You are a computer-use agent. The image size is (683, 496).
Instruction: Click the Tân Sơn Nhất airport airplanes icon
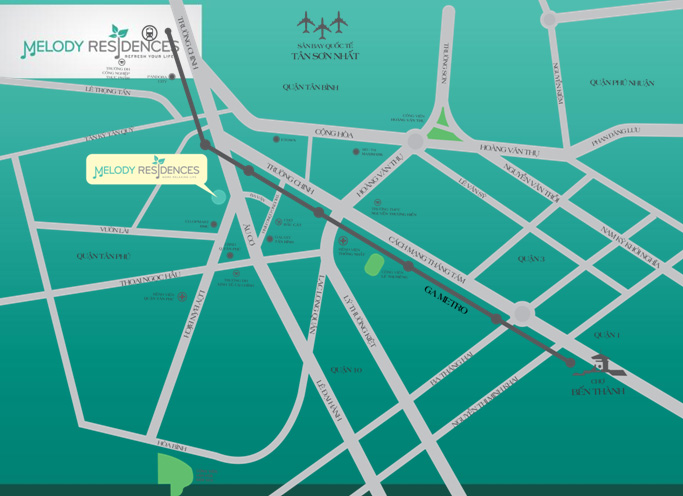[323, 24]
